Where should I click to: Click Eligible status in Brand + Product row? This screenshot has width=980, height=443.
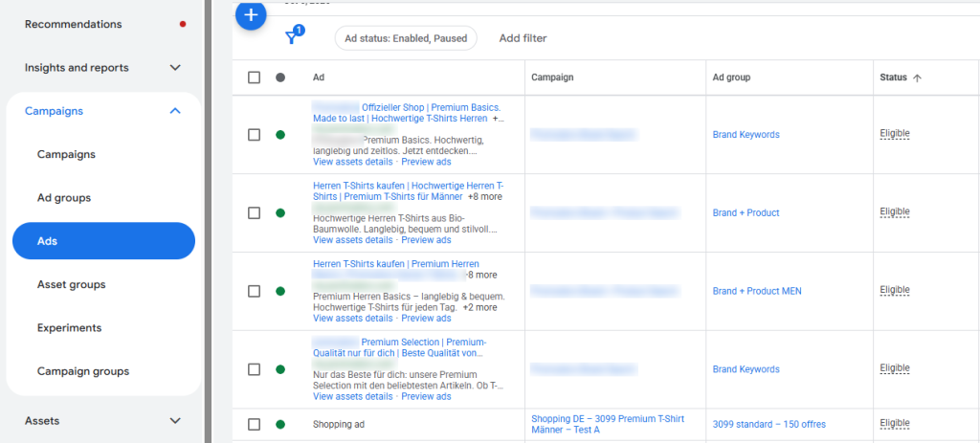pyautogui.click(x=895, y=211)
